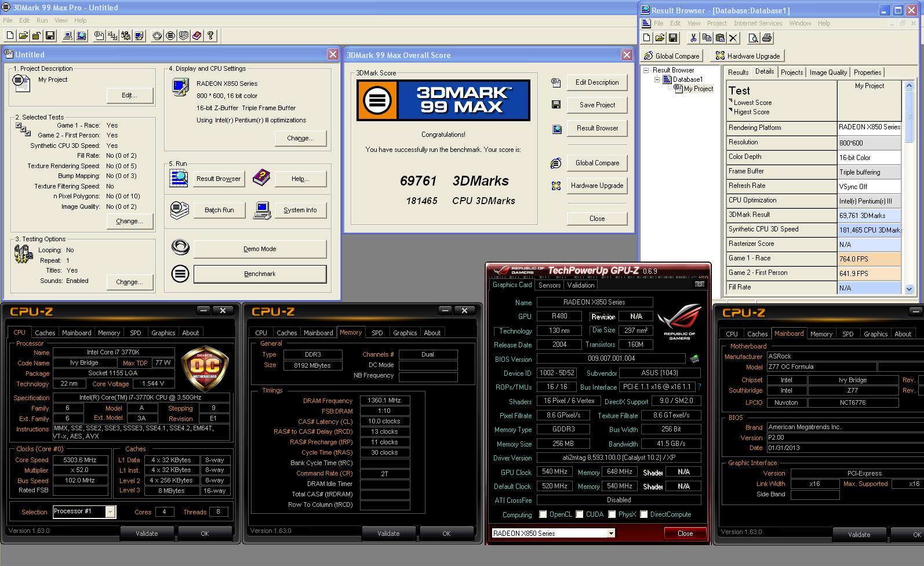Open Processor #1 selection dropdown in CPU-Z
924x566 pixels.
click(x=110, y=511)
